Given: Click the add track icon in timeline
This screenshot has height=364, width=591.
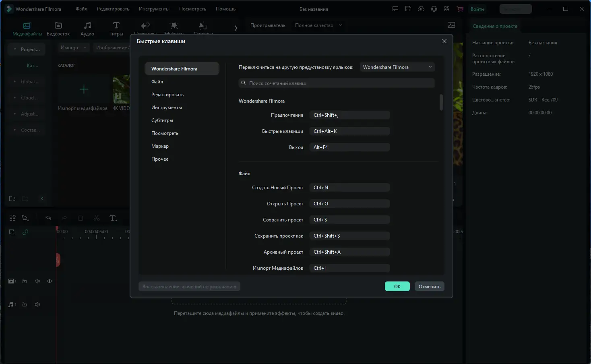Looking at the screenshot, I should (12, 232).
